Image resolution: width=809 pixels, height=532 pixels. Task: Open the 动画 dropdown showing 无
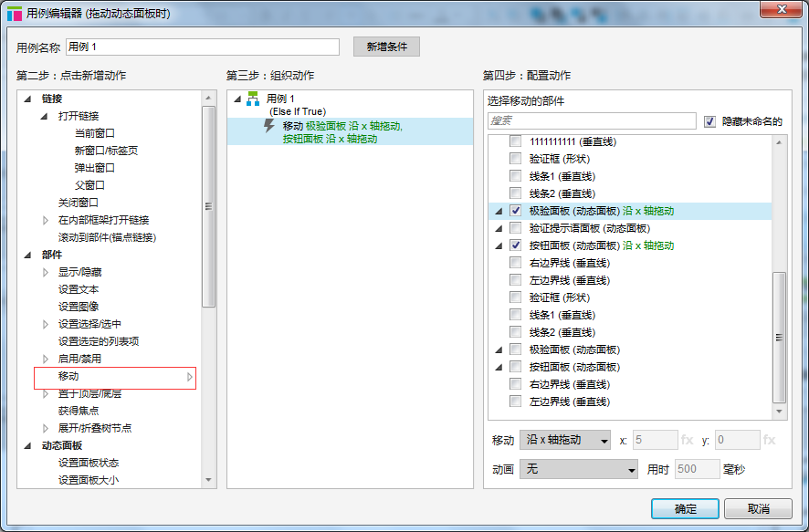[x=578, y=469]
